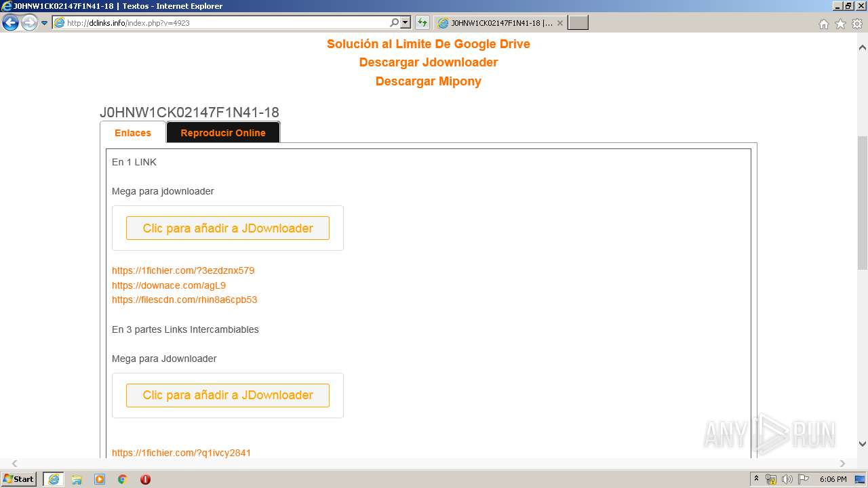Open Windows Media Player taskbar icon
This screenshot has height=488, width=868.
point(100,479)
